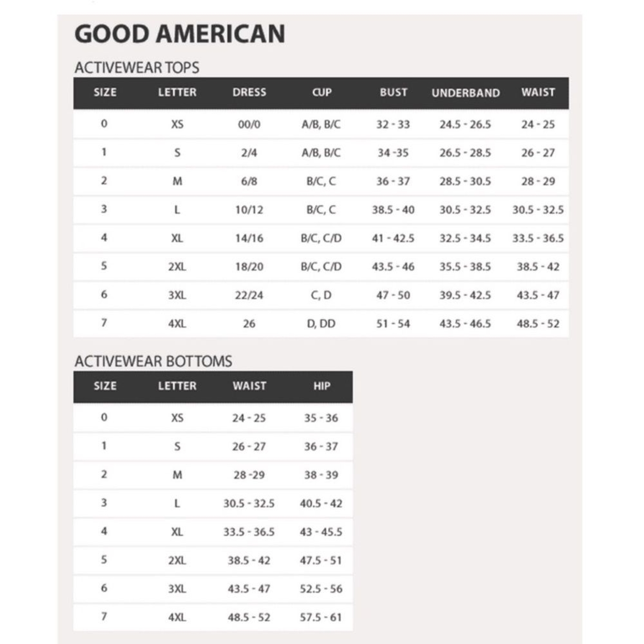This screenshot has width=644, height=644.
Task: Click bottoms waist value 28 -29
Action: (x=249, y=475)
